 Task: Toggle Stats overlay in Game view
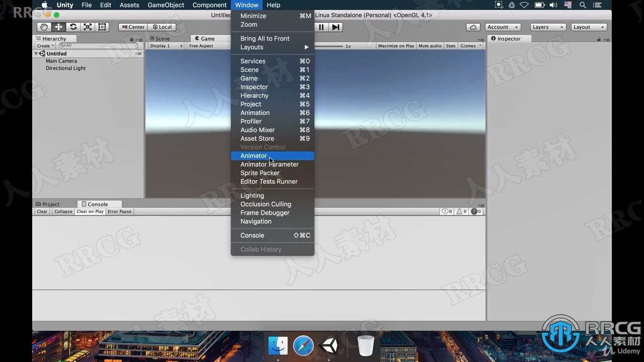pos(451,46)
